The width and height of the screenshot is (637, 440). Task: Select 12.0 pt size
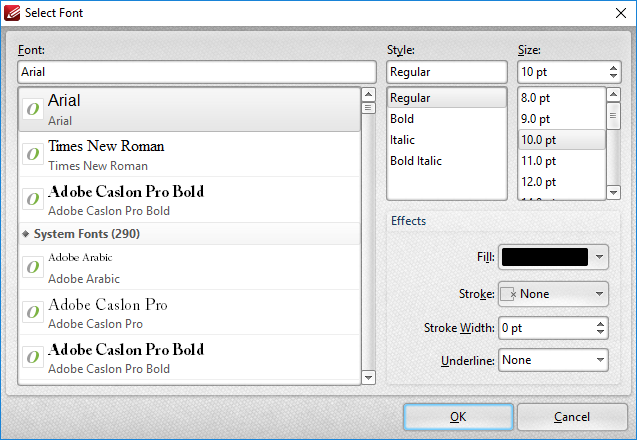[562, 182]
